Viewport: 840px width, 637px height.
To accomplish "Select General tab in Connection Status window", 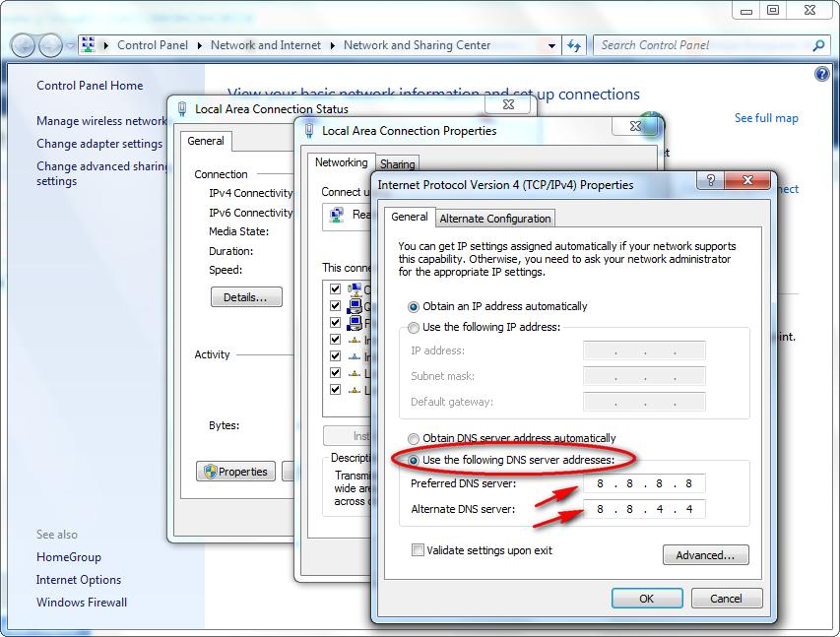I will coord(206,141).
